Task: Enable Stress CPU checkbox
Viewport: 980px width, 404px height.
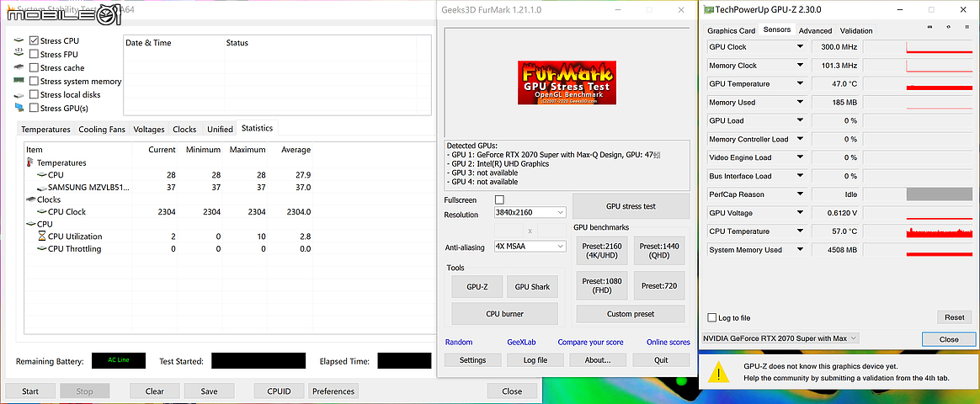Action: (x=34, y=40)
